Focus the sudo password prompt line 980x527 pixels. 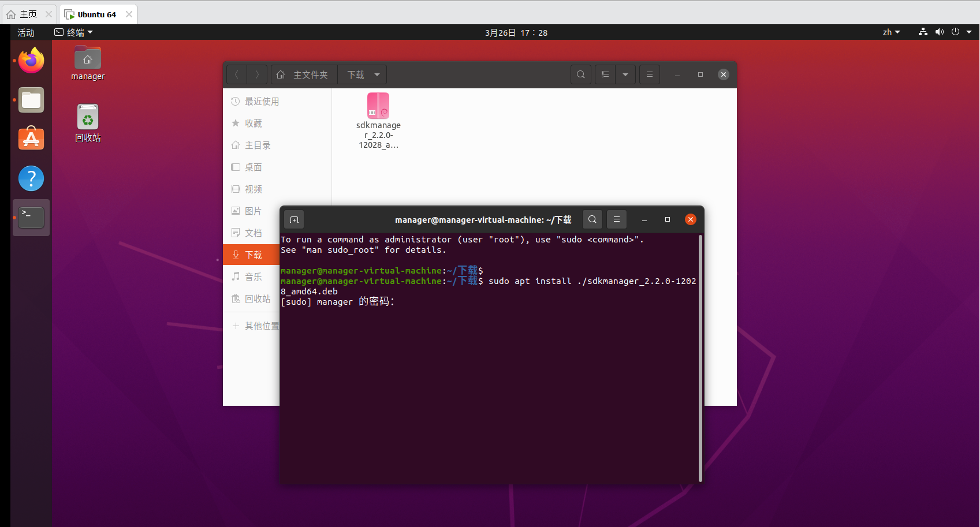pos(338,302)
